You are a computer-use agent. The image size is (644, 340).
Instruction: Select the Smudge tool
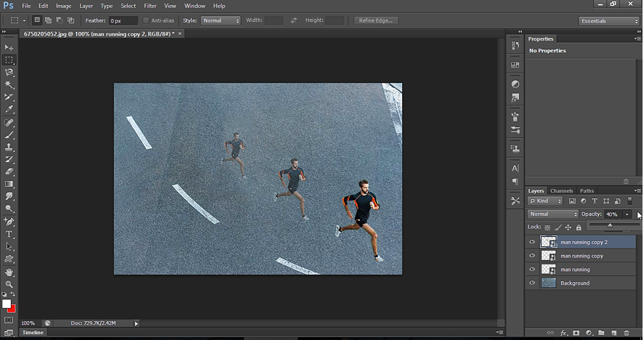[x=9, y=196]
